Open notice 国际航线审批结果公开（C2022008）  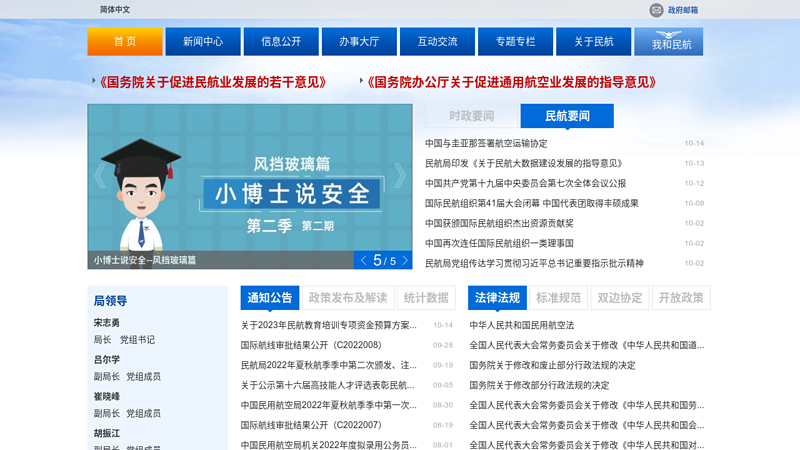pos(311,345)
